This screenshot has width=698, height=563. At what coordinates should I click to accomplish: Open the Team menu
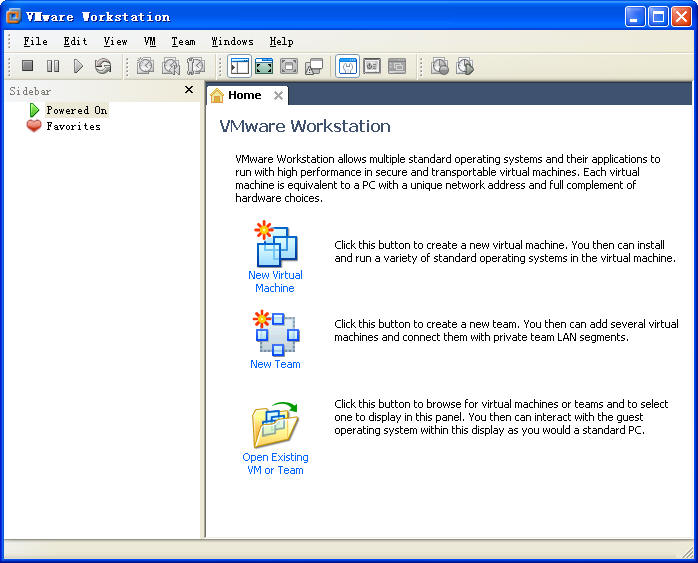click(x=183, y=41)
